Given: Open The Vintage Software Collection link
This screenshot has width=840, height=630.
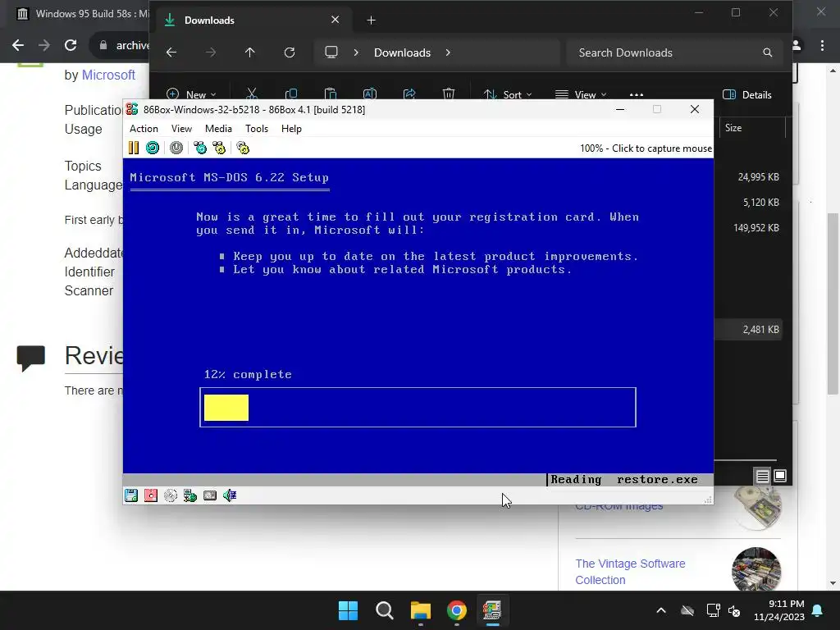Looking at the screenshot, I should point(630,572).
